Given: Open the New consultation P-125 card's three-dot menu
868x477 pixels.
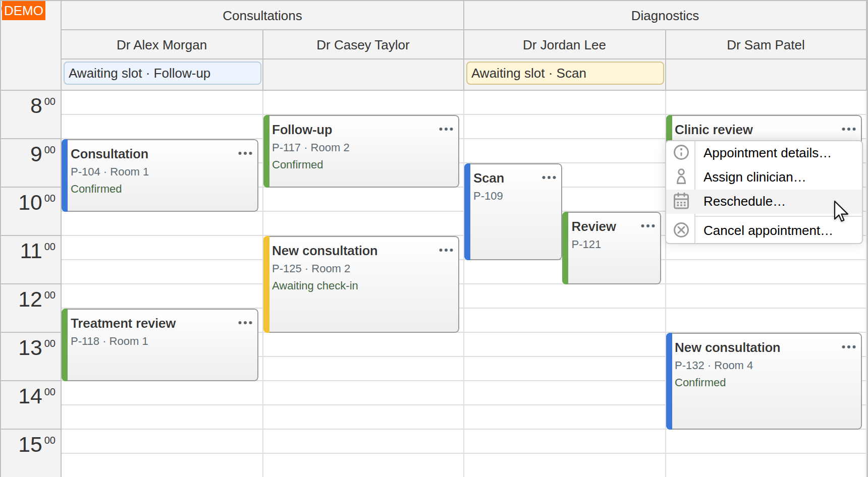Looking at the screenshot, I should (446, 250).
